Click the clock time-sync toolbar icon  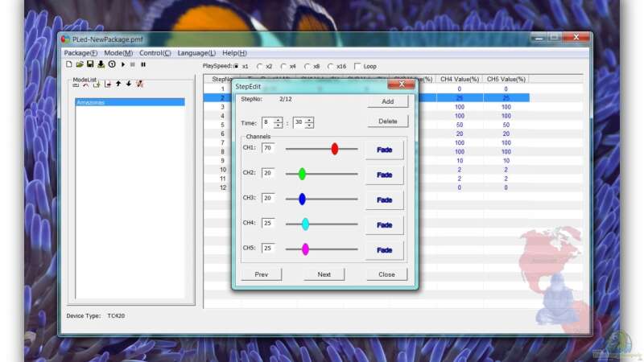[x=112, y=64]
